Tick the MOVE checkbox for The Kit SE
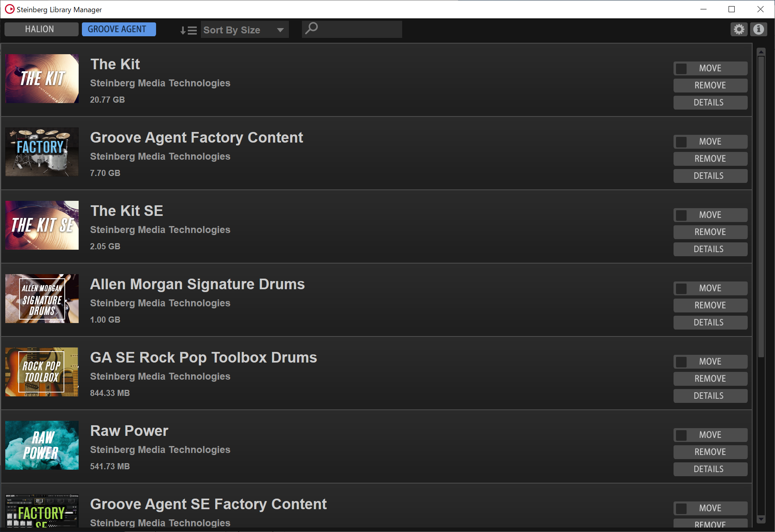This screenshot has height=532, width=775. [681, 215]
